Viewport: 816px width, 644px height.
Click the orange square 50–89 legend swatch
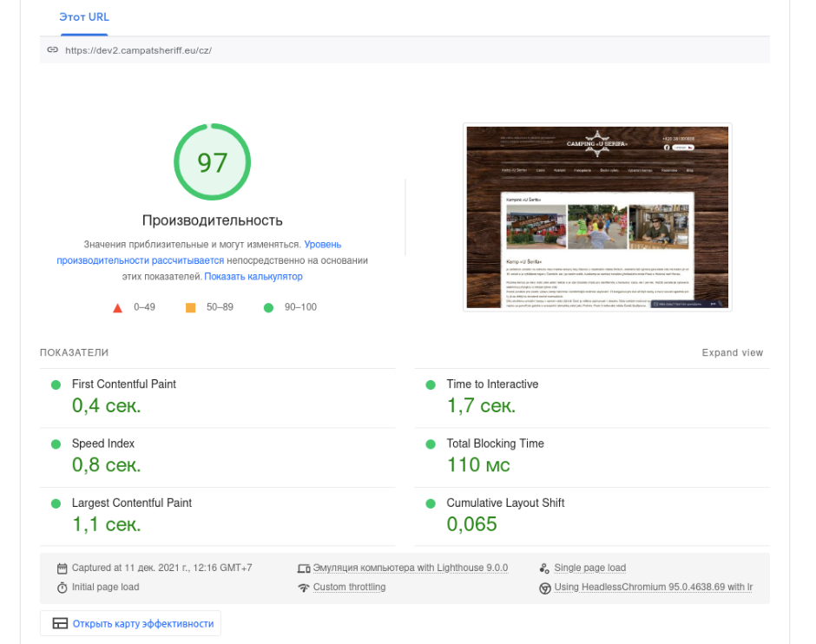click(x=191, y=307)
